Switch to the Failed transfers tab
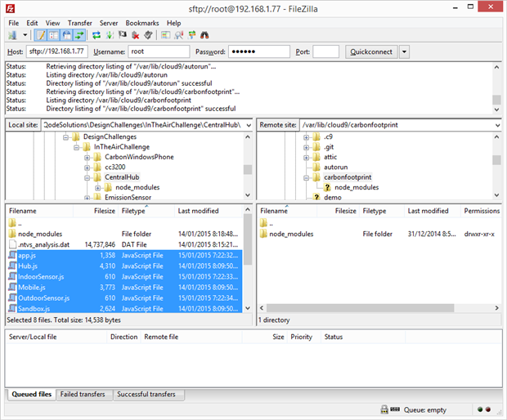Image resolution: width=507 pixels, height=420 pixels. pos(83,395)
